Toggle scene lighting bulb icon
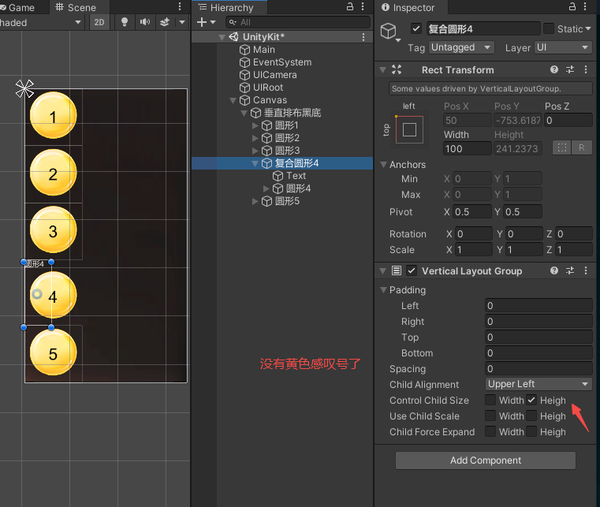600x507 pixels. [124, 22]
